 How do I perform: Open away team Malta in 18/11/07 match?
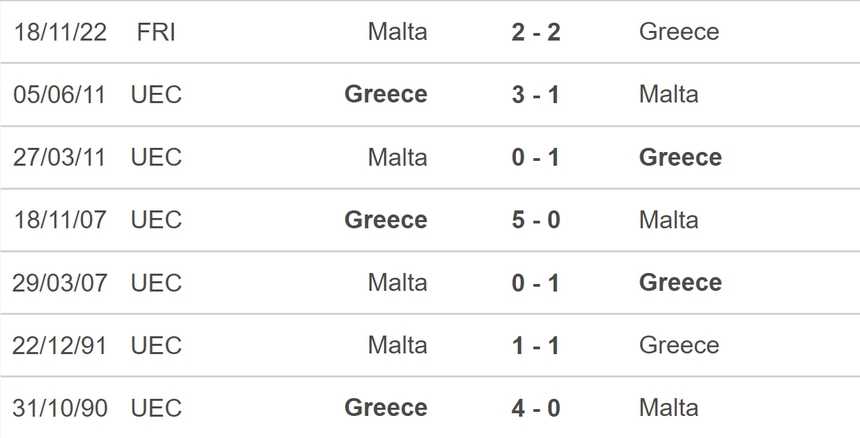[669, 220]
